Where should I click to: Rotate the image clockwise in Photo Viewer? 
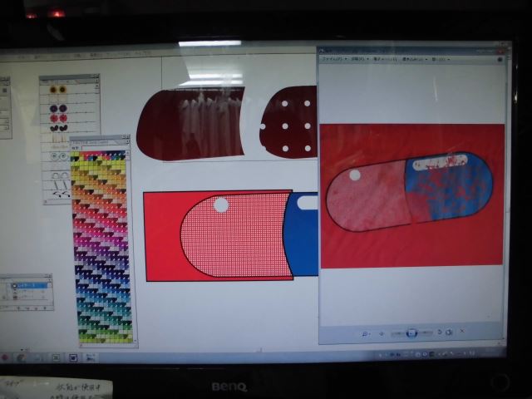pos(450,332)
